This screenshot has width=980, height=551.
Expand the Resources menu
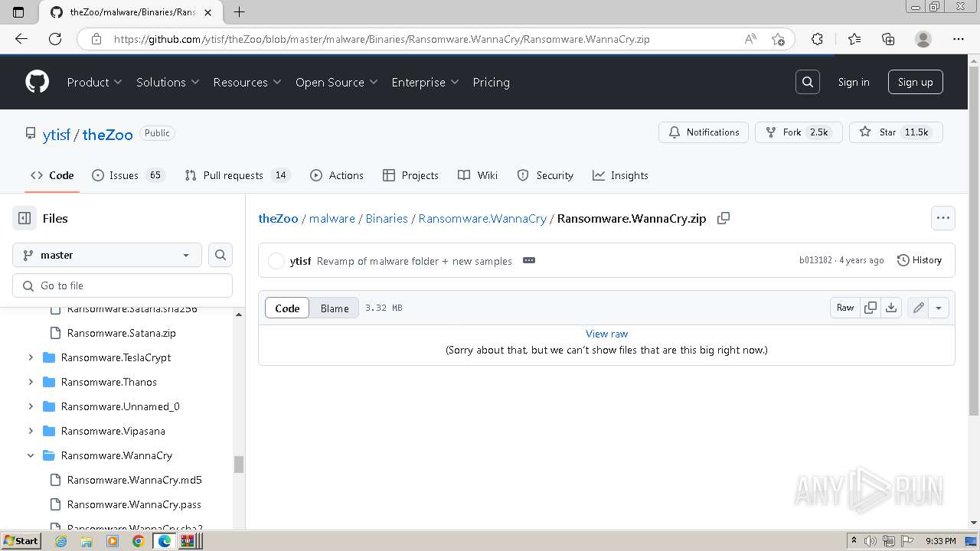click(247, 82)
